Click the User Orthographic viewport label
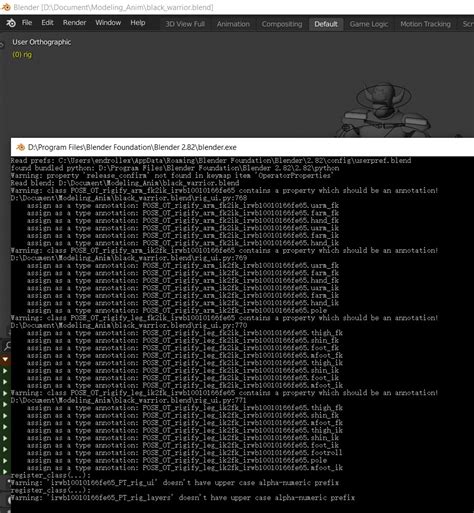The width and height of the screenshot is (474, 513). pyautogui.click(x=42, y=42)
